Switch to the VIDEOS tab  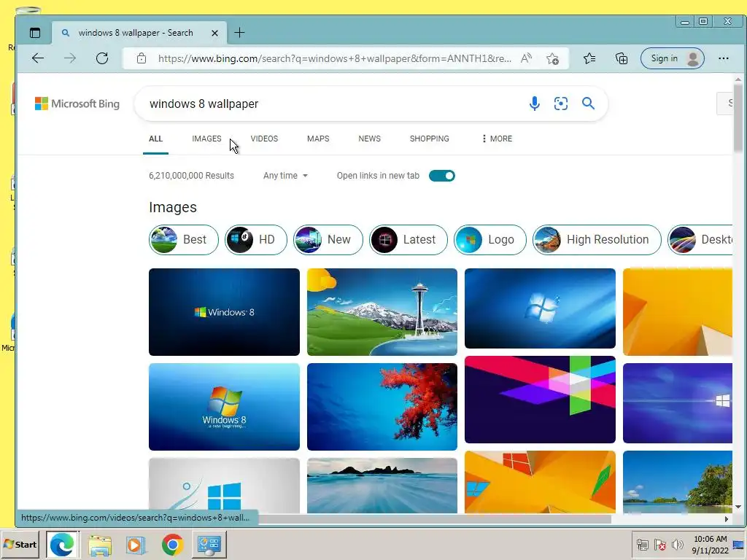click(x=264, y=139)
